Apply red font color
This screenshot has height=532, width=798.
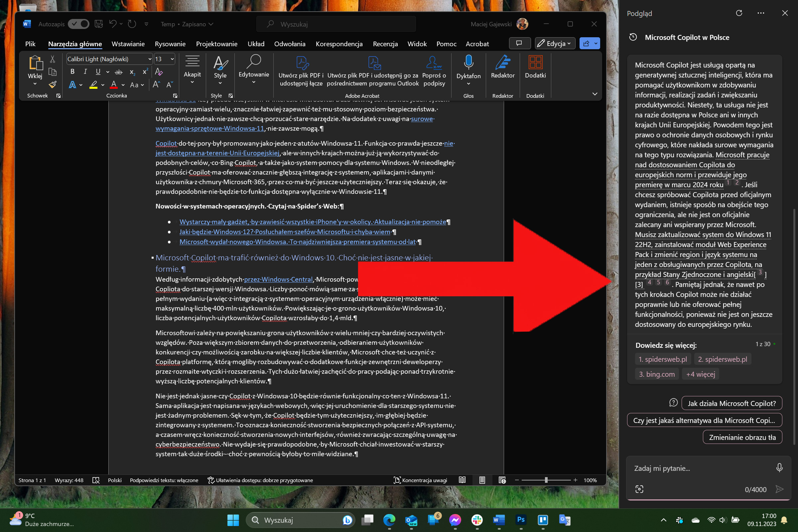(114, 84)
